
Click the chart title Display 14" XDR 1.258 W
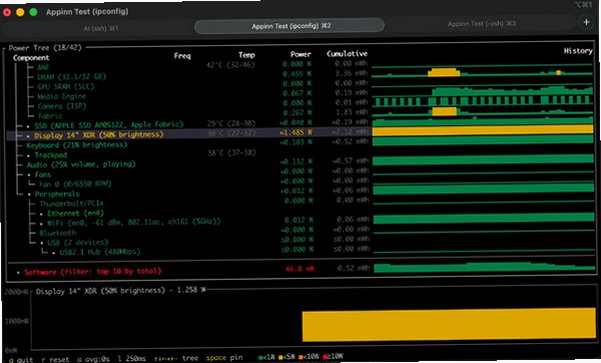click(x=120, y=291)
